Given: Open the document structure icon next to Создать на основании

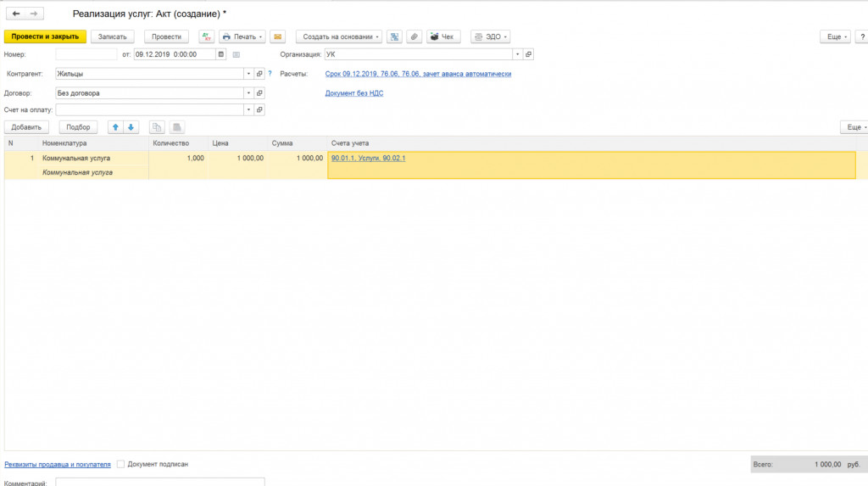Looking at the screenshot, I should pos(394,36).
